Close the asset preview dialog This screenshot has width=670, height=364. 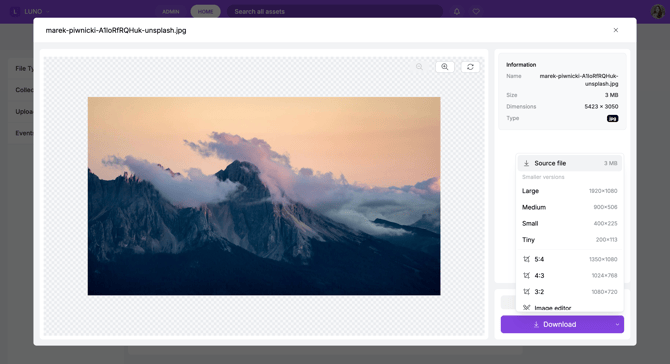[x=615, y=30]
